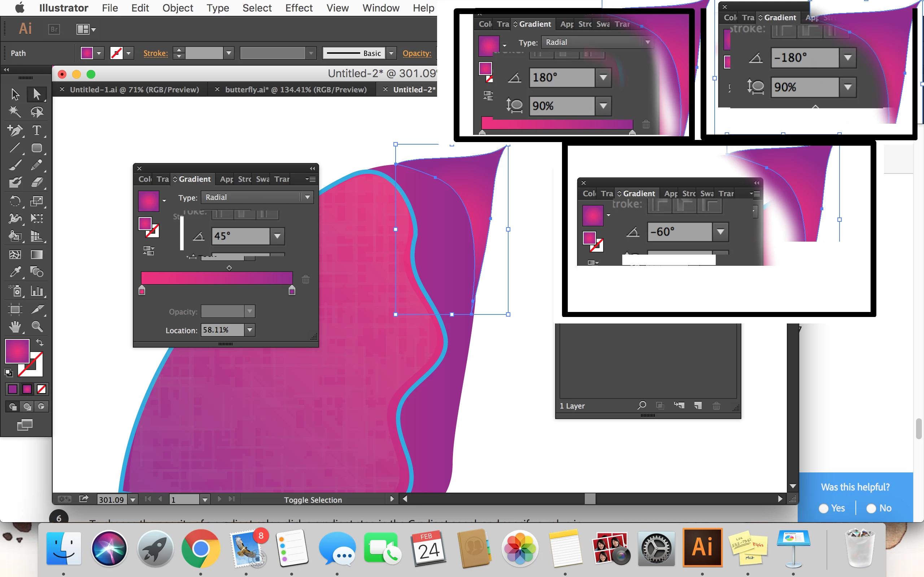Select the Magic Wand tool
Image resolution: width=924 pixels, height=577 pixels.
point(15,112)
